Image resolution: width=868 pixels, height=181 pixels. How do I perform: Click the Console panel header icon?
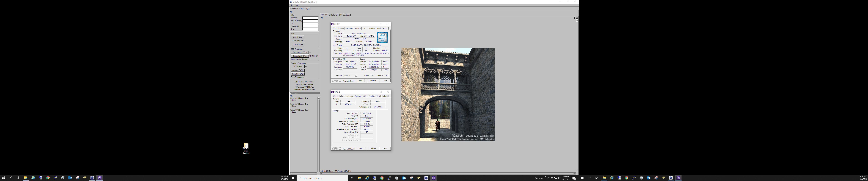click(x=291, y=93)
